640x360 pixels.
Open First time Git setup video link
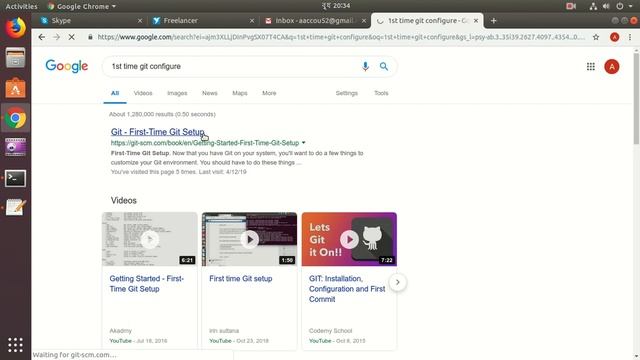pos(240,279)
